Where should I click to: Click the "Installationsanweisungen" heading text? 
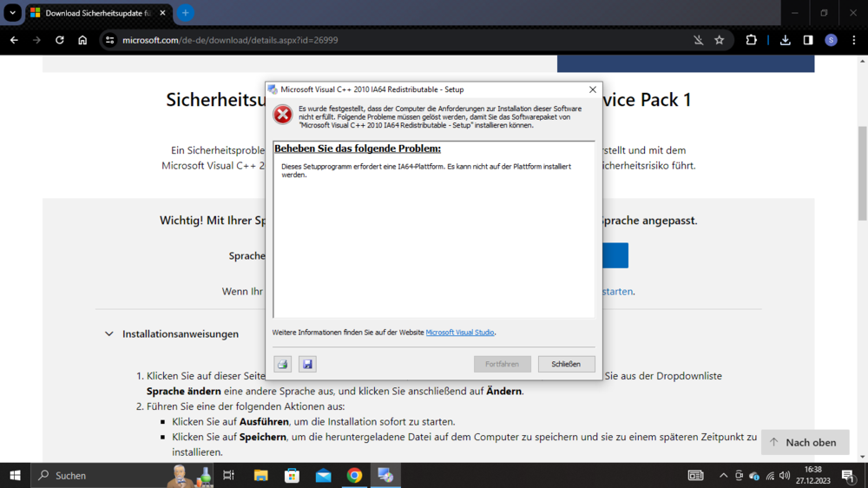coord(181,334)
